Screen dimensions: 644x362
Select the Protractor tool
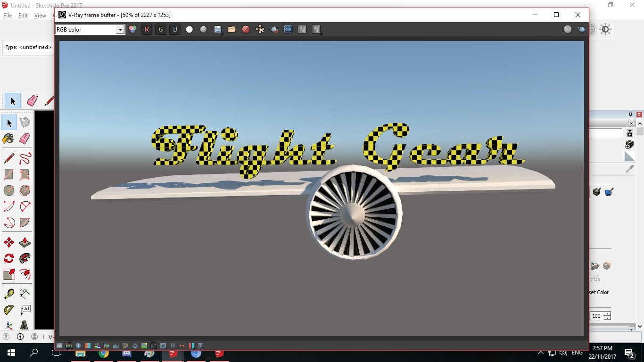(x=9, y=310)
